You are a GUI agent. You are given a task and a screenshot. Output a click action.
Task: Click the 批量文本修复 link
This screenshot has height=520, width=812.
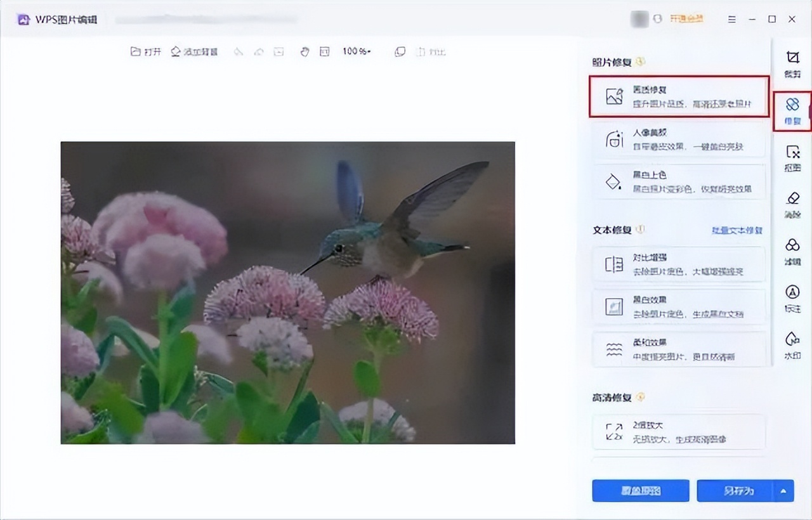(736, 231)
